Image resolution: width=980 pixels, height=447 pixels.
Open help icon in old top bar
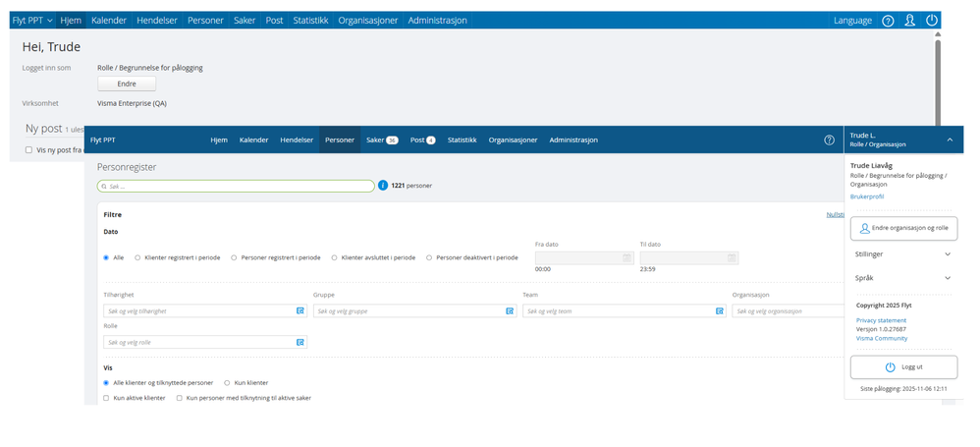pyautogui.click(x=888, y=21)
